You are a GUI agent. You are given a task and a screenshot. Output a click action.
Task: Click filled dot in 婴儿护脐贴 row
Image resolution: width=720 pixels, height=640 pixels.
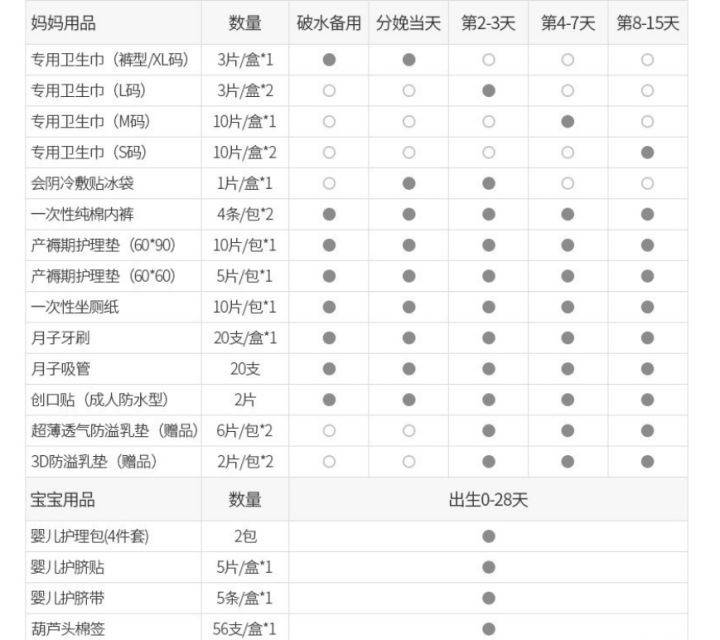click(x=489, y=567)
